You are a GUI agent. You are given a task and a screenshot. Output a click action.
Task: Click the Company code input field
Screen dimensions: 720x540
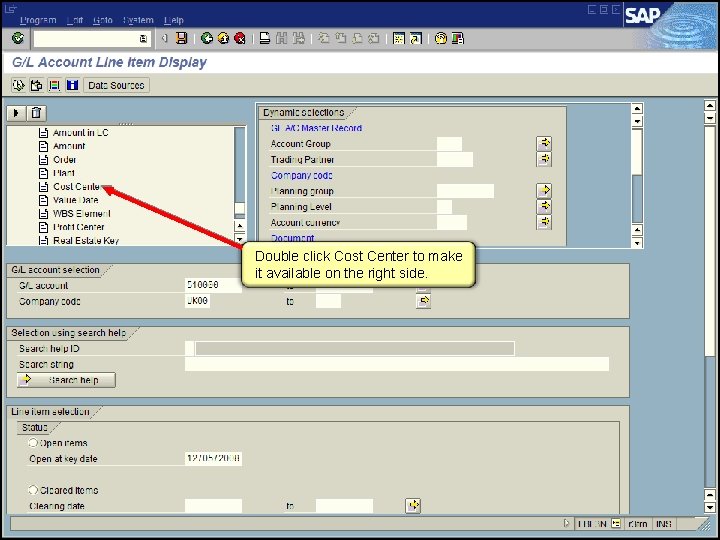197,301
